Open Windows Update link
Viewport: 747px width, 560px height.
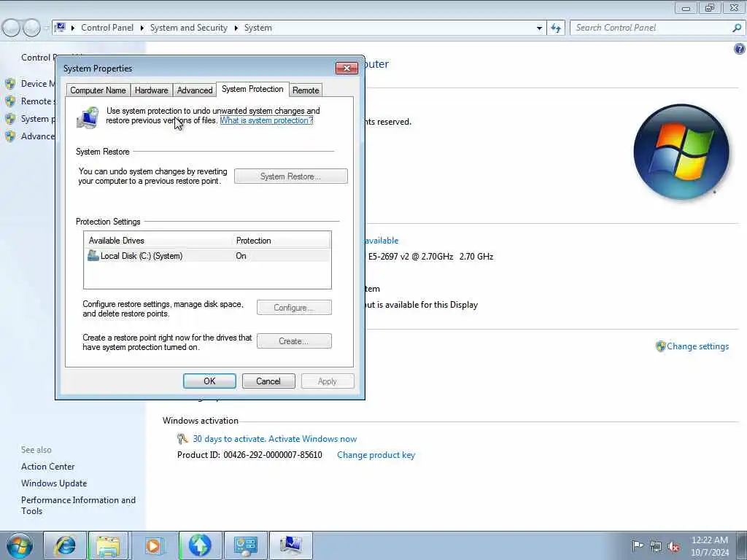pos(54,483)
